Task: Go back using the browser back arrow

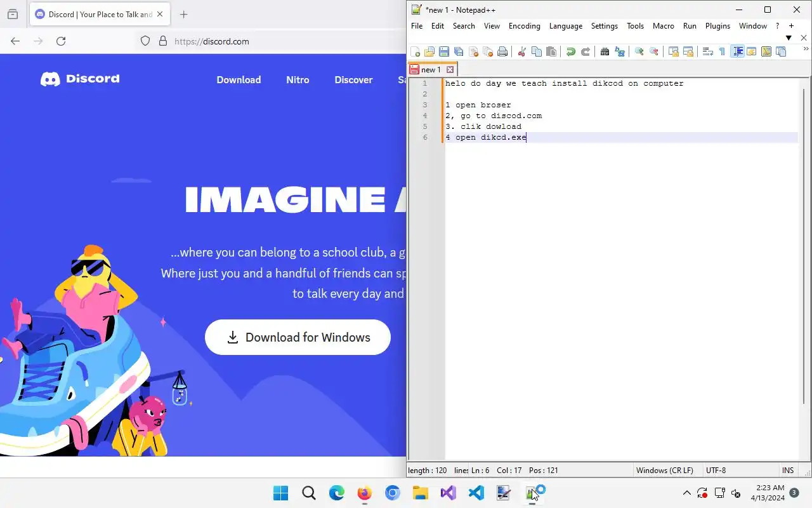Action: [15, 41]
